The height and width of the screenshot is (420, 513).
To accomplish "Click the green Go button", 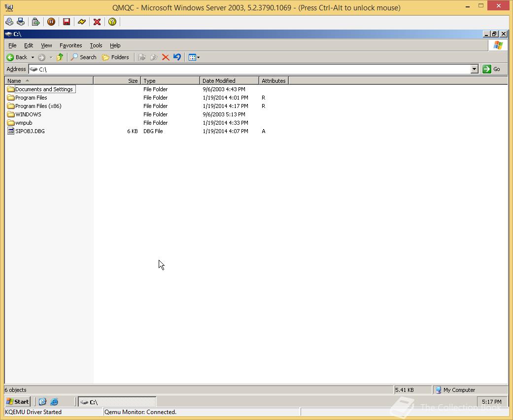I will (x=491, y=69).
